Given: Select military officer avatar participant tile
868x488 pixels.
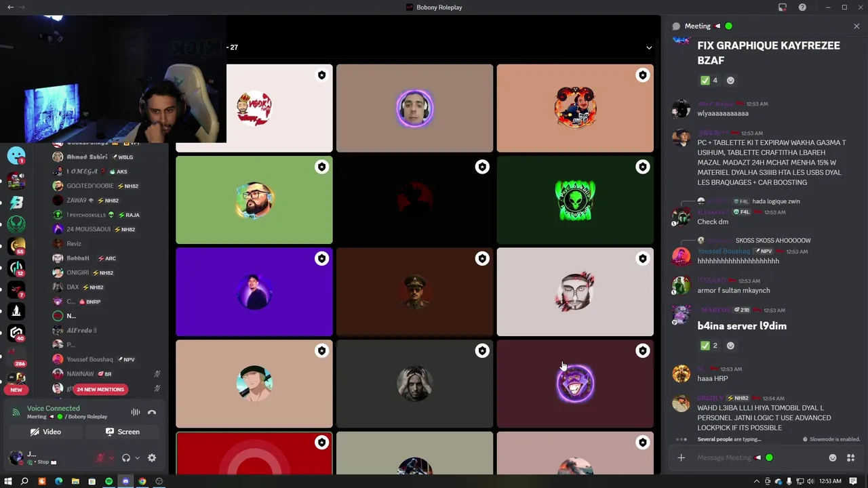Looking at the screenshot, I should pos(414,292).
